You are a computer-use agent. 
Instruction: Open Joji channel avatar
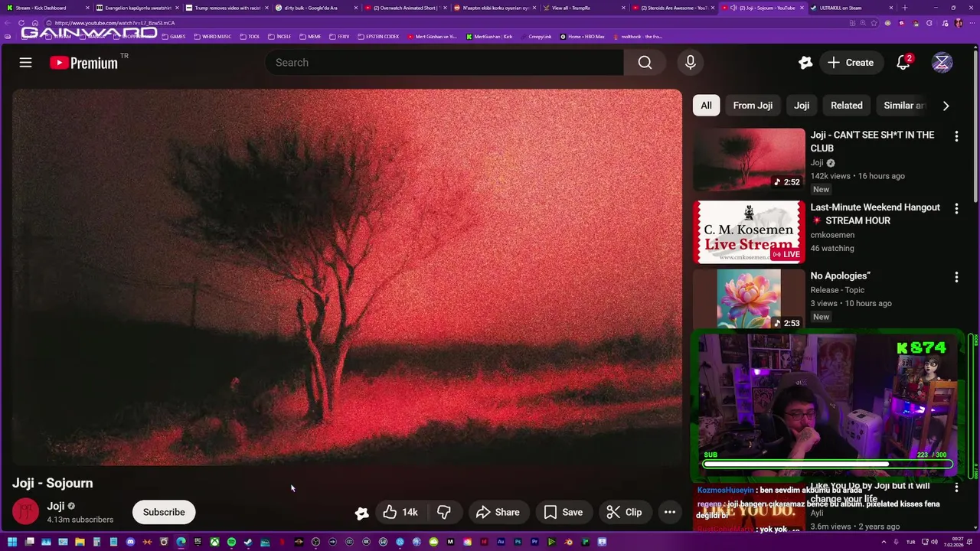pos(25,512)
